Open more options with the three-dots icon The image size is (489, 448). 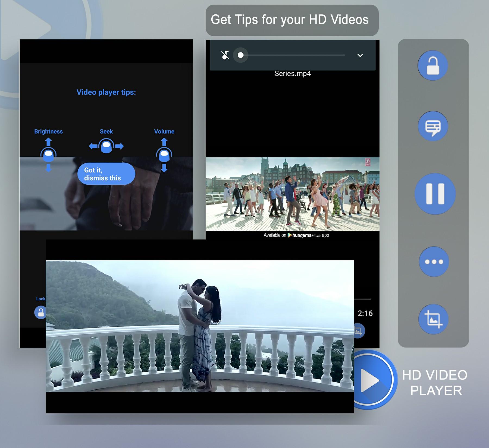click(x=434, y=262)
